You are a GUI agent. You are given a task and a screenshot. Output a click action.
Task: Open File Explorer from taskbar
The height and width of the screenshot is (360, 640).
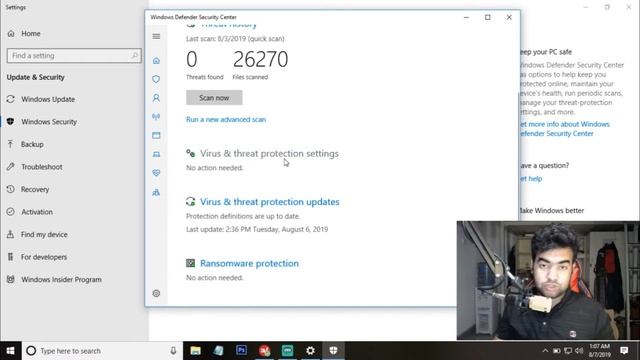196,351
